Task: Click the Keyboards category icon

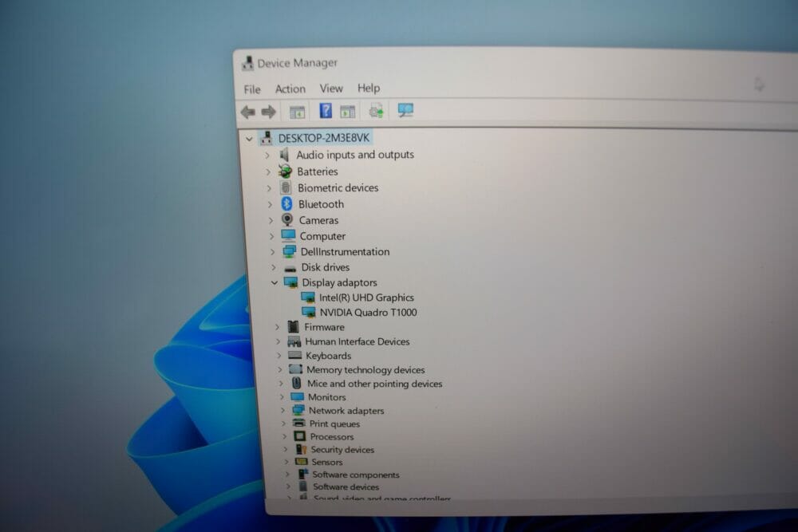Action: (295, 355)
